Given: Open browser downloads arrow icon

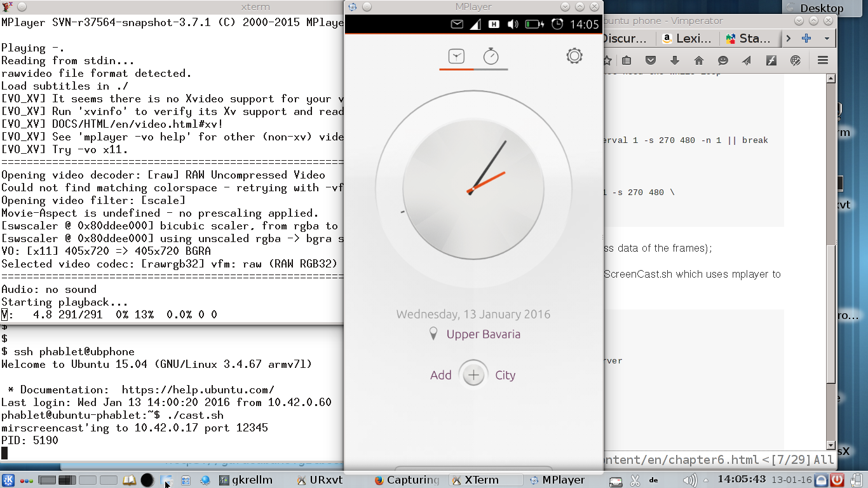Looking at the screenshot, I should coord(675,60).
